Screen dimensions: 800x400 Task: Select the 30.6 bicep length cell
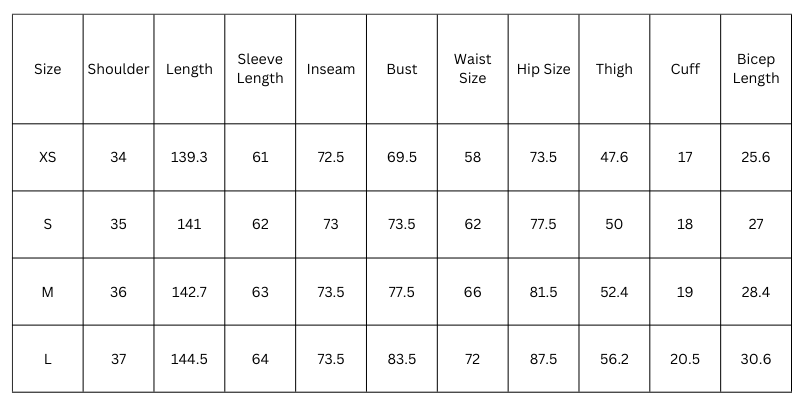pos(756,359)
